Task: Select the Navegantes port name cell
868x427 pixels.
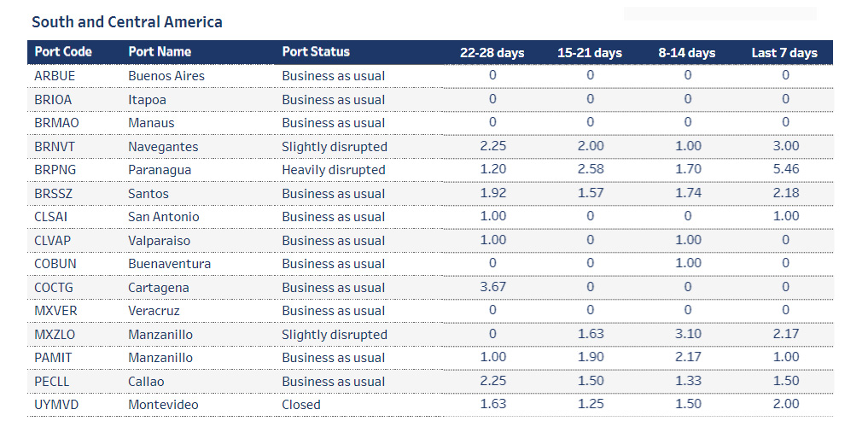Action: (163, 147)
